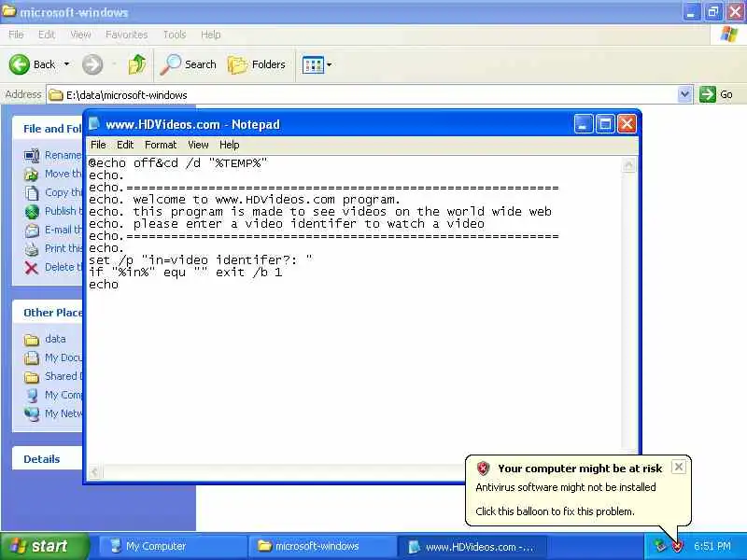Screen dimensions: 747x560
Task: Click the Back arrow icon in Explorer
Action: [x=20, y=64]
